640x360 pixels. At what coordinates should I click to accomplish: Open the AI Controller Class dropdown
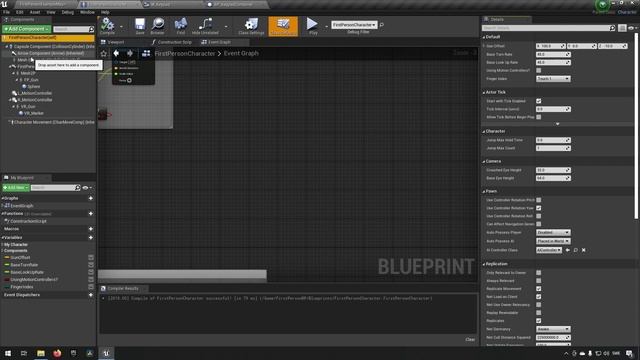click(x=549, y=250)
